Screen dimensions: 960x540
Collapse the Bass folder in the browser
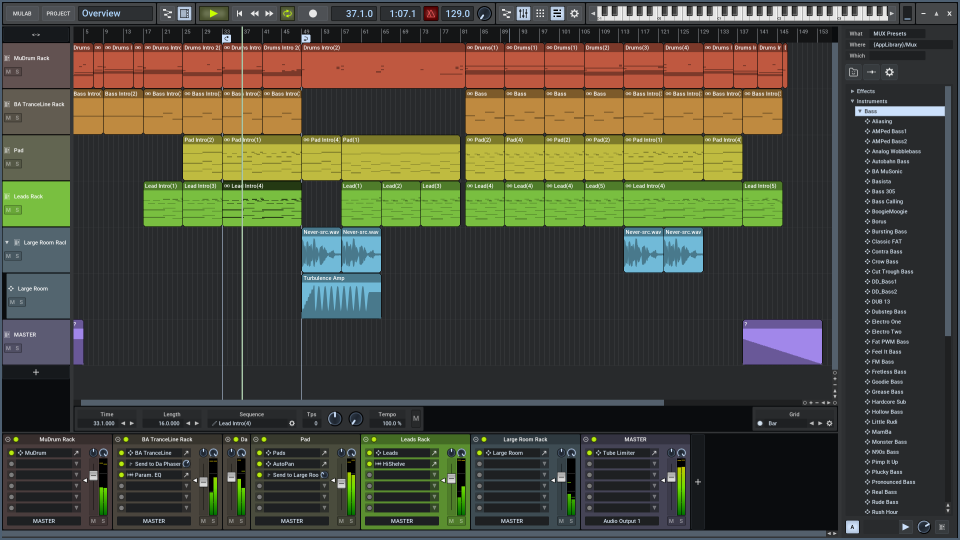(x=859, y=111)
